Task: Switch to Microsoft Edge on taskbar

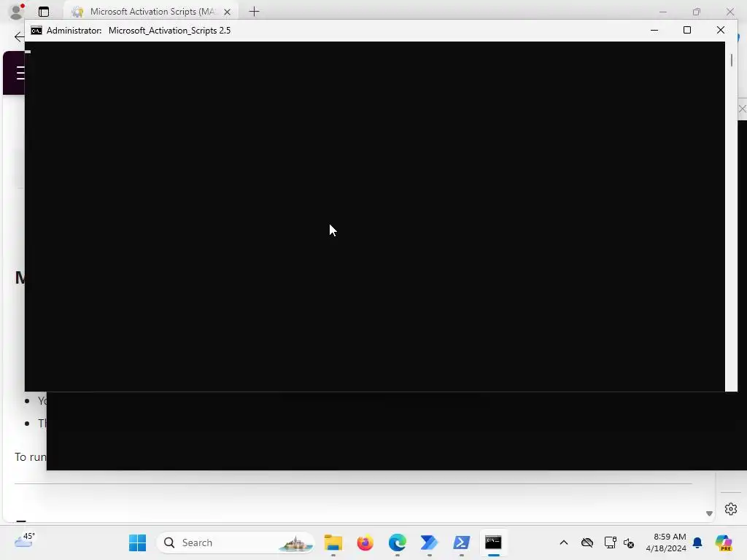Action: pos(398,542)
